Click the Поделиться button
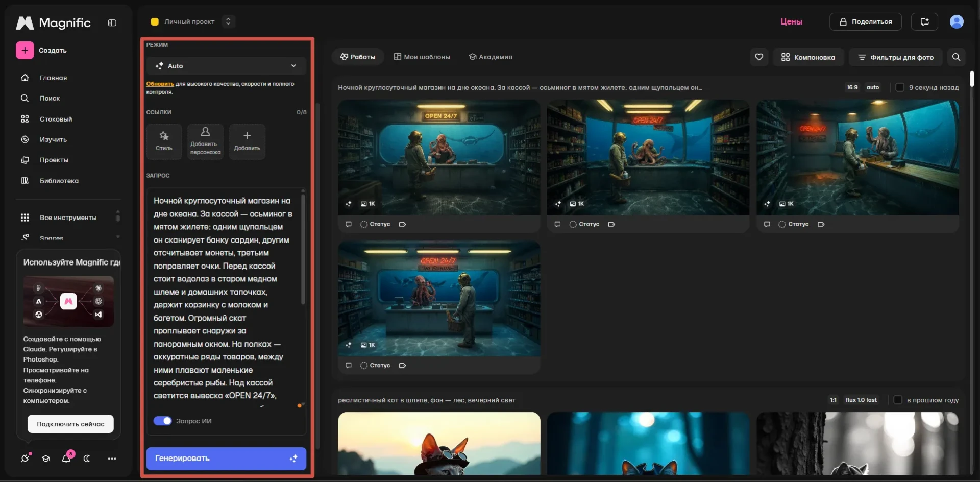This screenshot has height=482, width=980. pyautogui.click(x=866, y=21)
